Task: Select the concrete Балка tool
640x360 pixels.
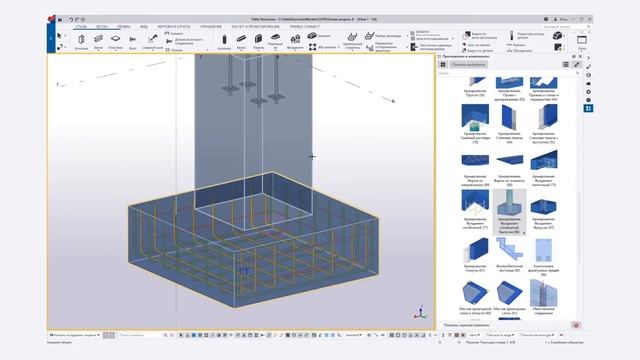Action: click(241, 42)
